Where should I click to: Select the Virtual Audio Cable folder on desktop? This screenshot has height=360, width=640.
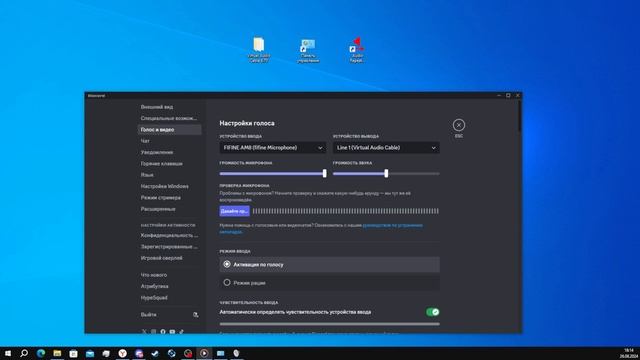click(259, 50)
